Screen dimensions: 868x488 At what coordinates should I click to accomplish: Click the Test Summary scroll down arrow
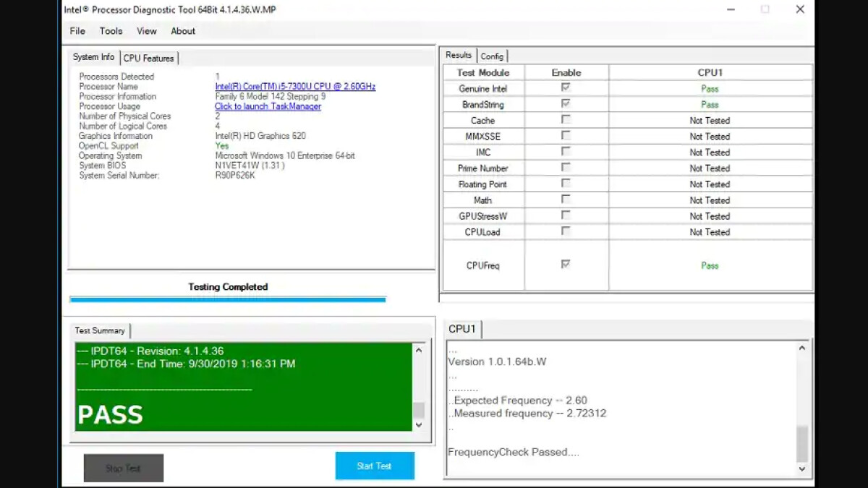point(418,425)
